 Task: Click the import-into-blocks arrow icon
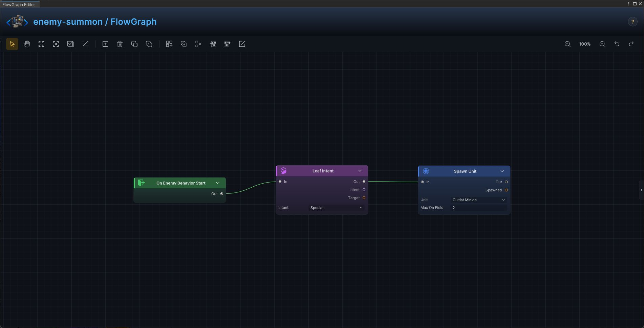pos(213,44)
